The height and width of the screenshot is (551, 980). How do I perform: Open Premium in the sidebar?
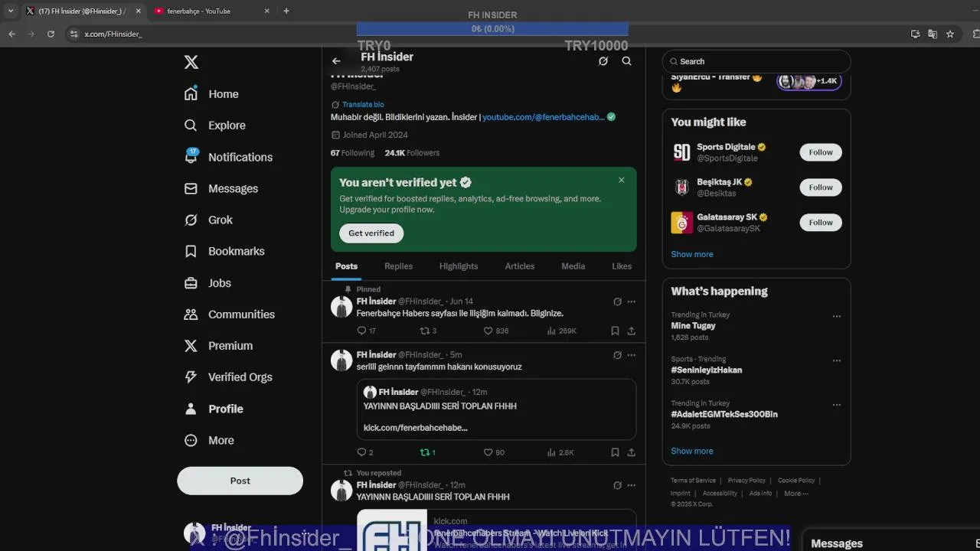tap(218, 346)
